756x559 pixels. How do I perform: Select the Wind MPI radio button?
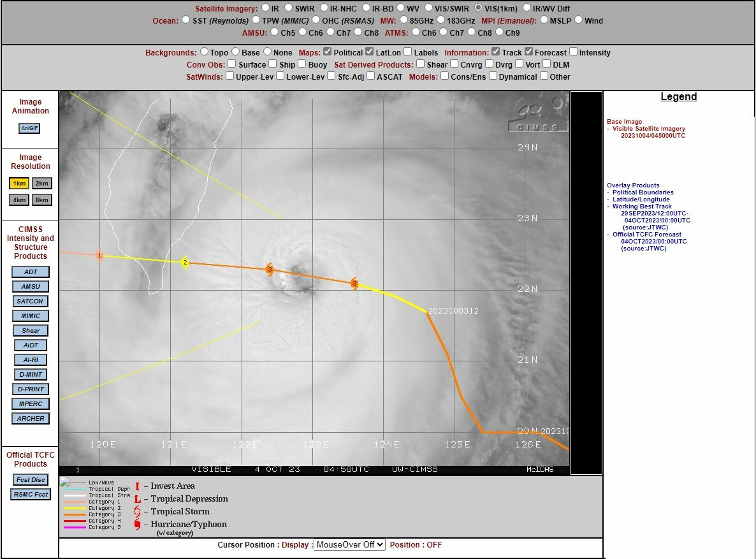coord(578,20)
